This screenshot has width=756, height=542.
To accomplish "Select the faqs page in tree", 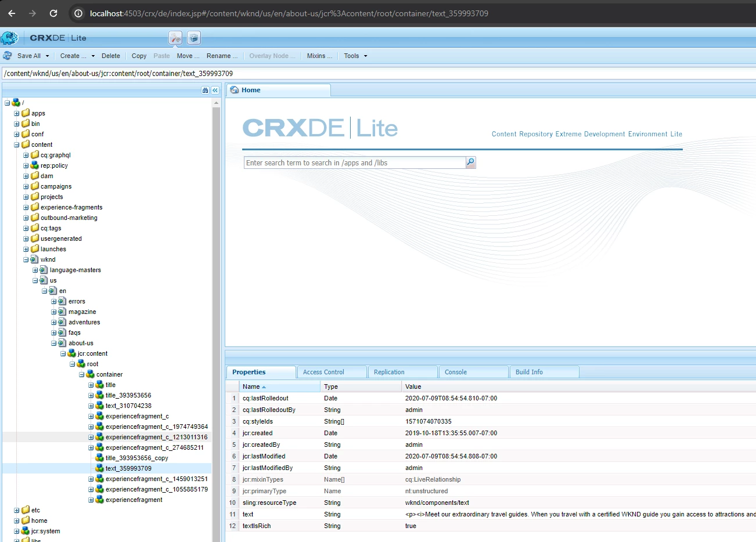I will [x=74, y=333].
